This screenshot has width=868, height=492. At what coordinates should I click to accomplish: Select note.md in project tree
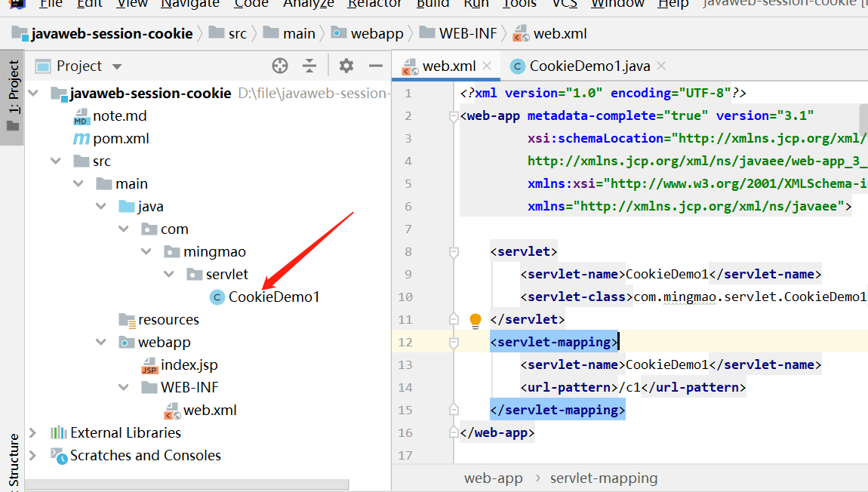(119, 115)
